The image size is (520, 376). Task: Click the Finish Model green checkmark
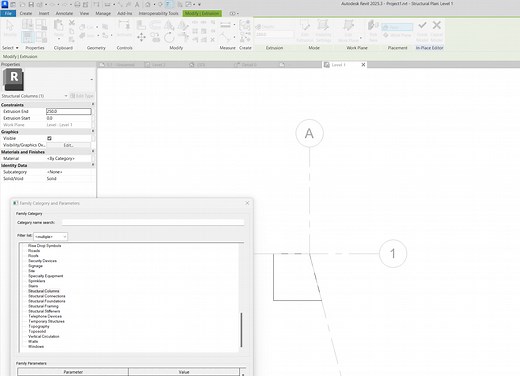coord(422,25)
